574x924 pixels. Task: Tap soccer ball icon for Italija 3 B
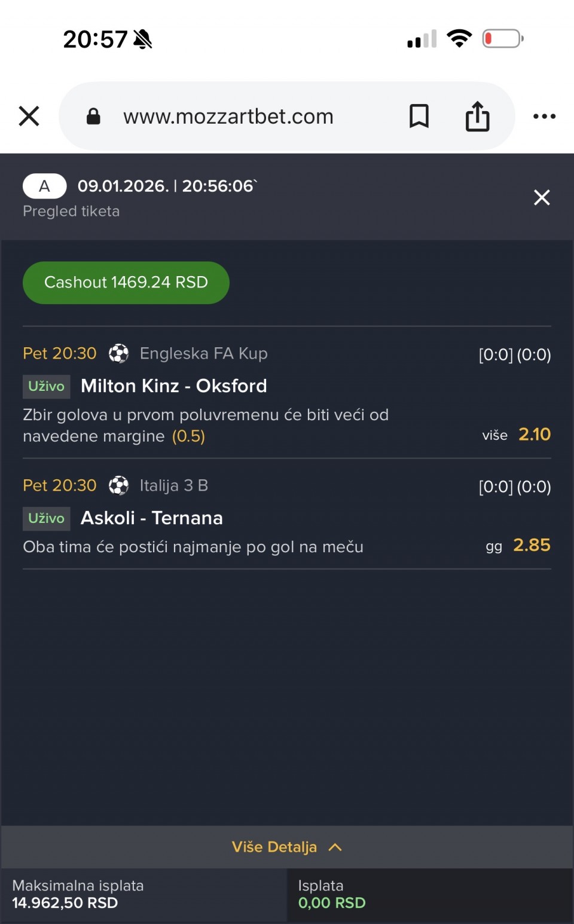tap(118, 485)
